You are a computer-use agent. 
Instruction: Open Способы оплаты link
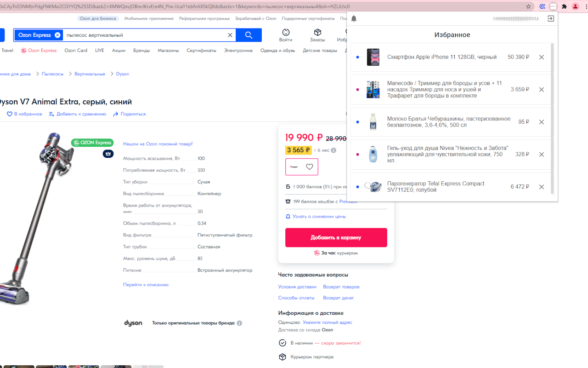[x=296, y=298]
